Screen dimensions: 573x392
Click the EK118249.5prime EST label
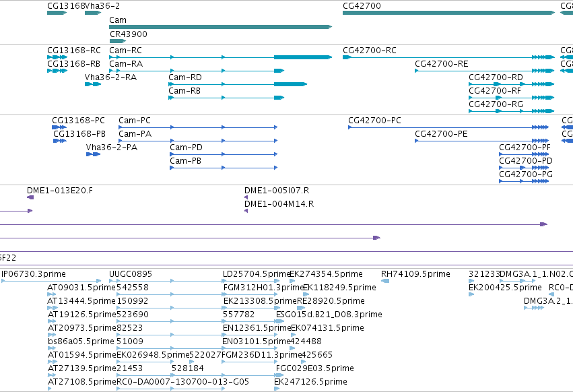click(339, 288)
